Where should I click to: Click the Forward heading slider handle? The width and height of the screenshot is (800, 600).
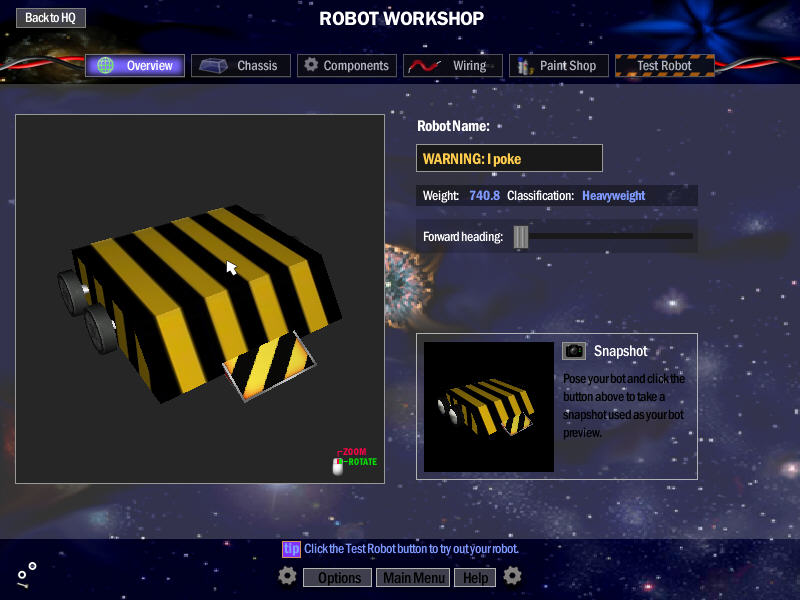[521, 237]
